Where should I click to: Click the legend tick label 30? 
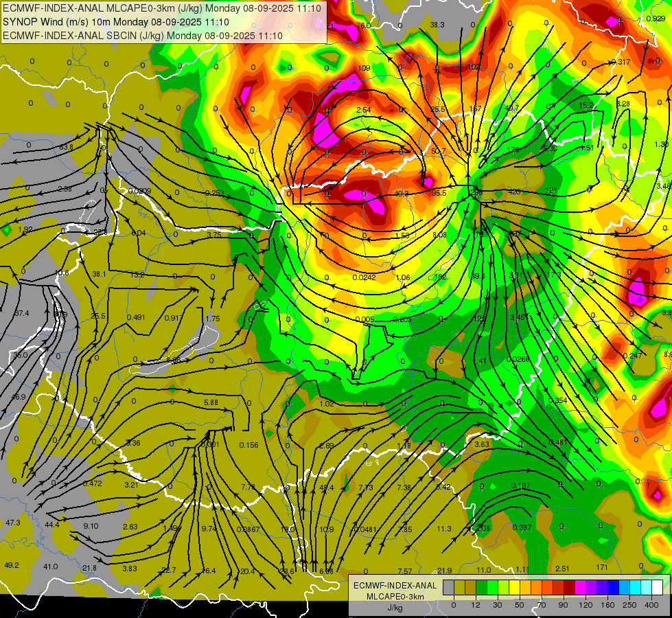point(497,605)
